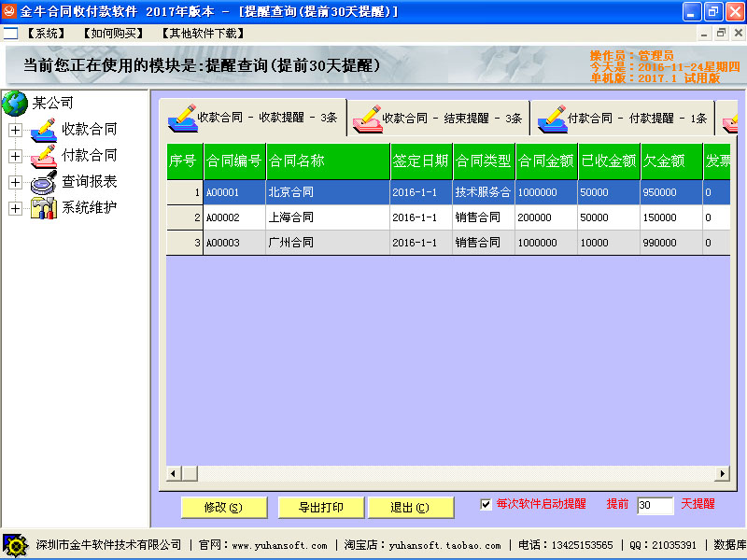
Task: Click the icon on 付款合同 - 付款提醒 tab
Action: 552,119
